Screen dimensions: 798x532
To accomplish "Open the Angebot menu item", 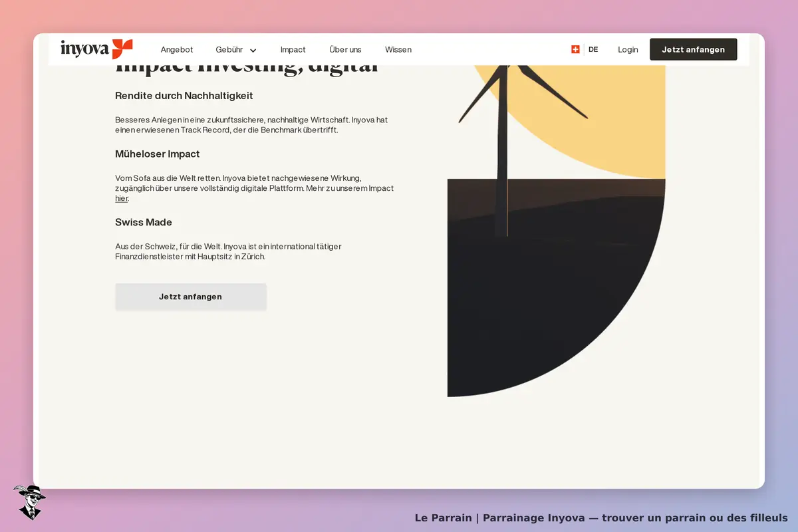I will 177,50.
